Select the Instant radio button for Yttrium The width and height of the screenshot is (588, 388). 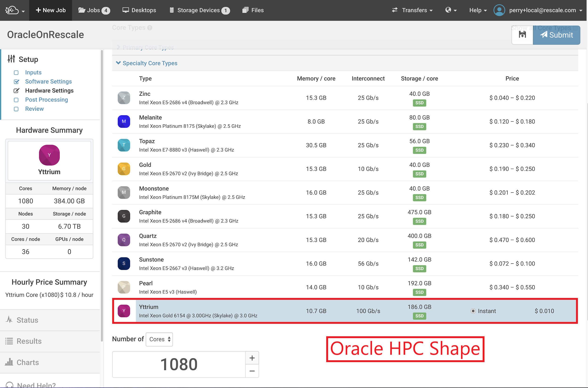click(473, 311)
